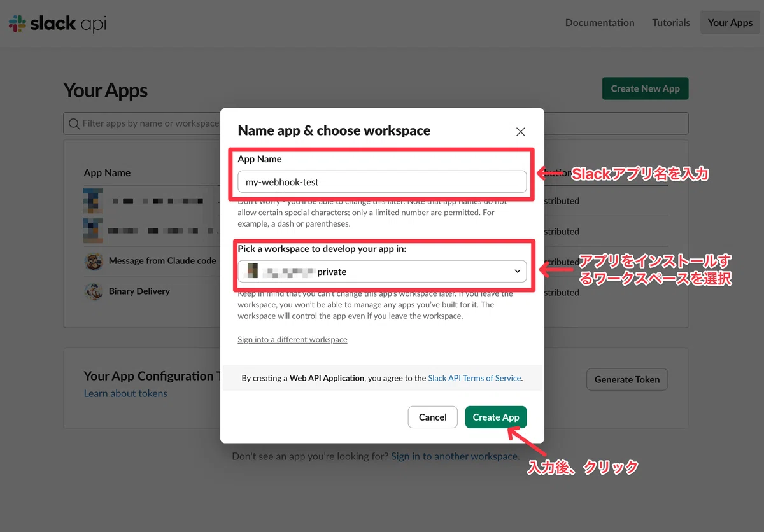Click the dropdown chevron for workspace
The image size is (764, 532).
[x=517, y=272]
